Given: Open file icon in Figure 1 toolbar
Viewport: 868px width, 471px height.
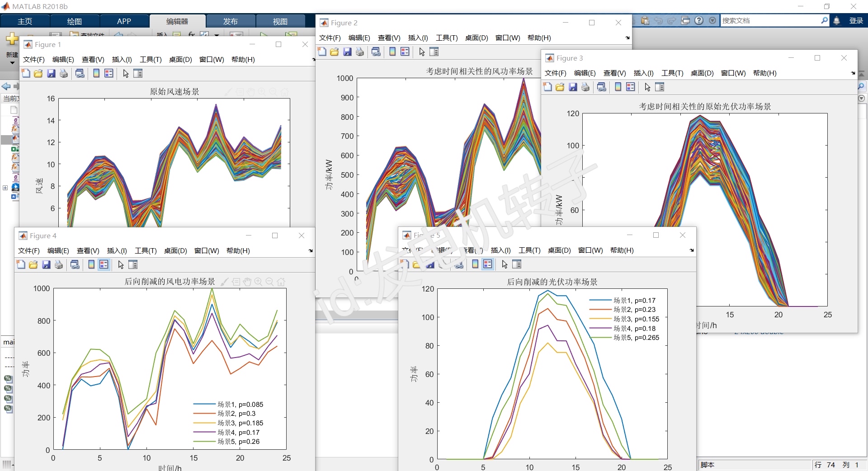Looking at the screenshot, I should pyautogui.click(x=38, y=73).
